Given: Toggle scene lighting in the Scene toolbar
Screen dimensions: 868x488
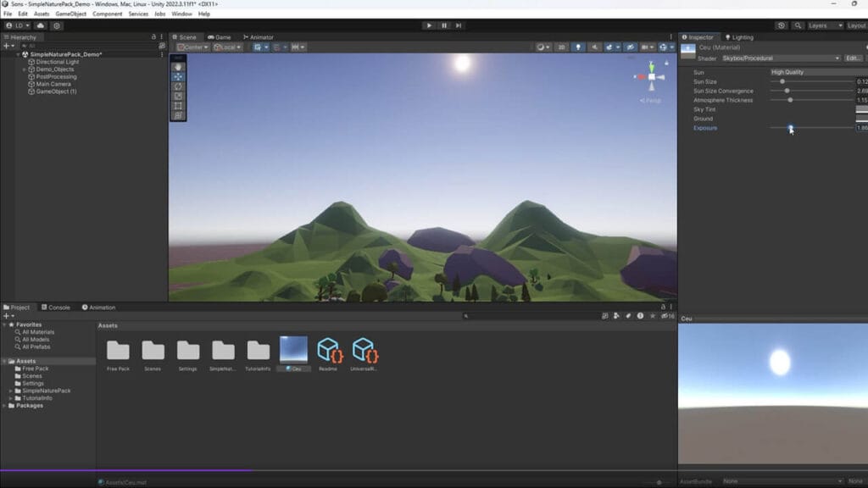Looking at the screenshot, I should pos(578,47).
